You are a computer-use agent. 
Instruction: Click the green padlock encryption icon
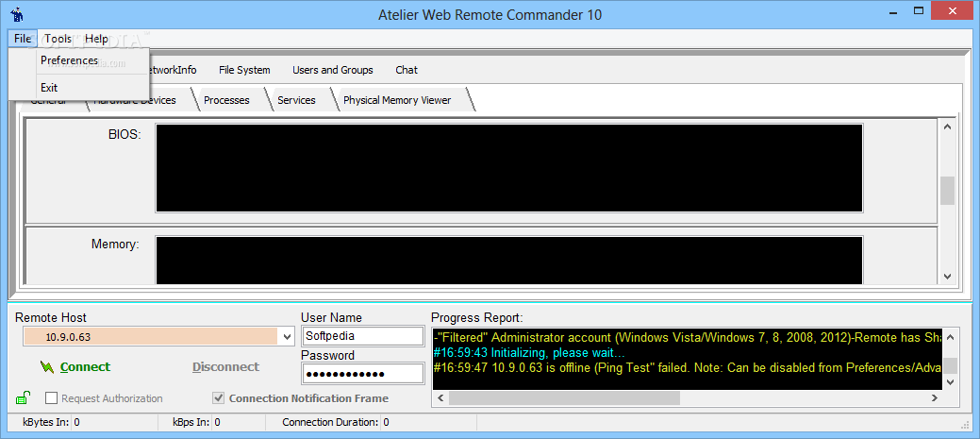click(23, 397)
